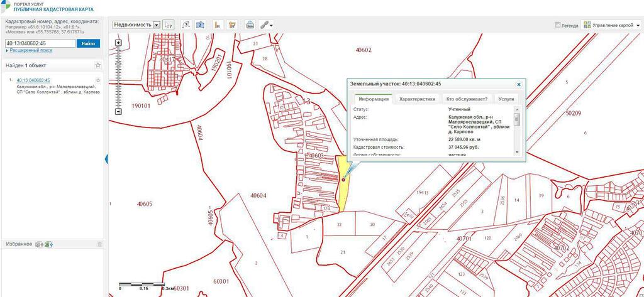Screen dimensions: 644x297
Task: Click parcel 22 on the map
Action: [339, 224]
